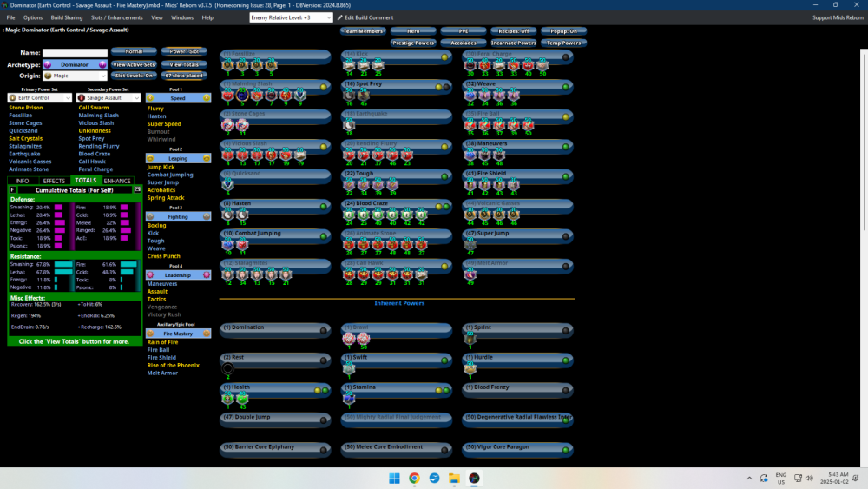
Task: Click Health enhancement slot at level 43
Action: click(x=242, y=399)
